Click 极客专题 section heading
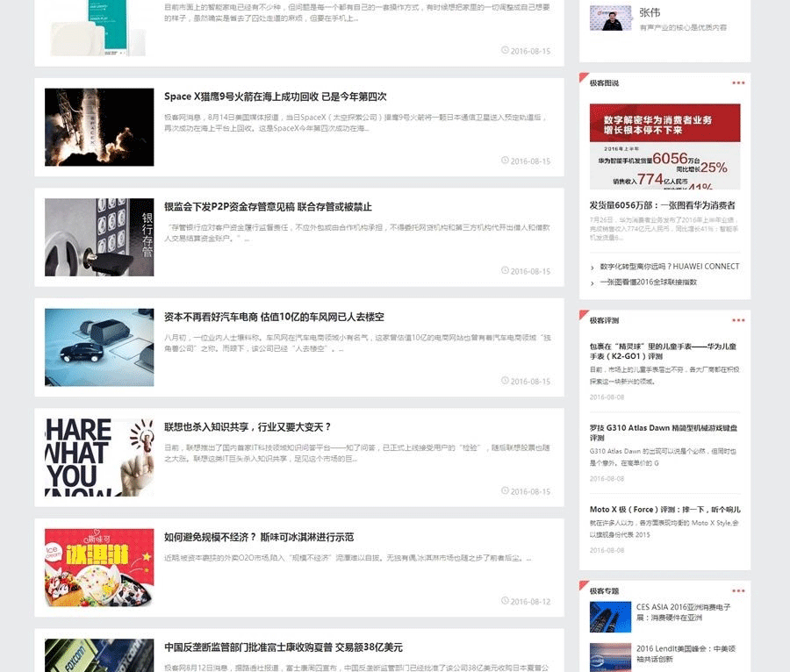 point(604,591)
